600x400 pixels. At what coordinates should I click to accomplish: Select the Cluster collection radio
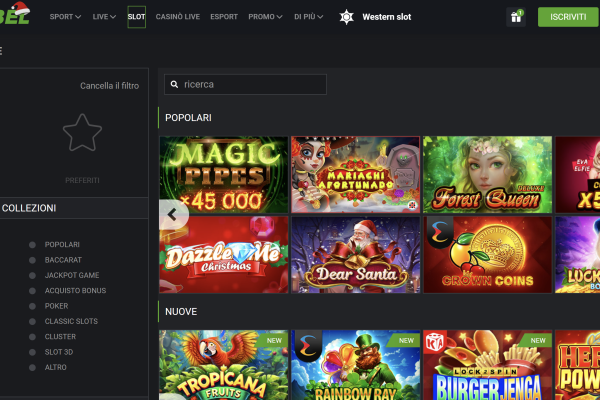33,336
